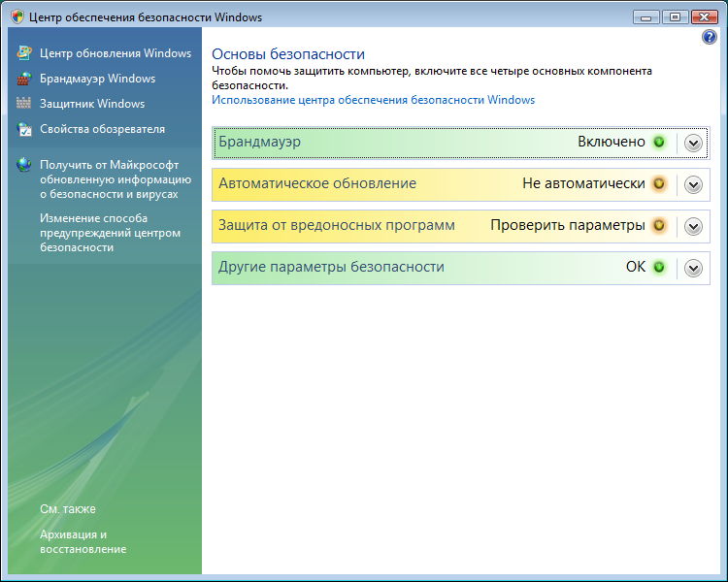Click the Windows Update icon in sidebar

[24, 53]
